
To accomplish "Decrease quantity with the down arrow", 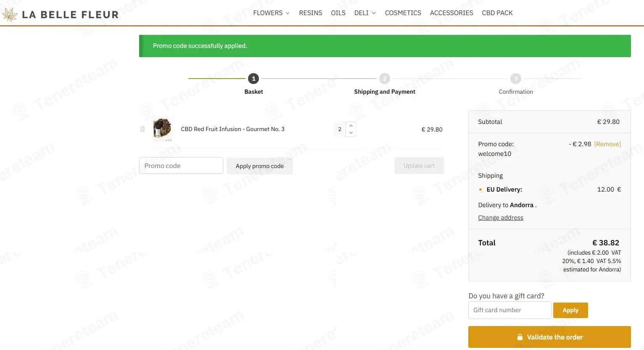I will click(x=351, y=133).
